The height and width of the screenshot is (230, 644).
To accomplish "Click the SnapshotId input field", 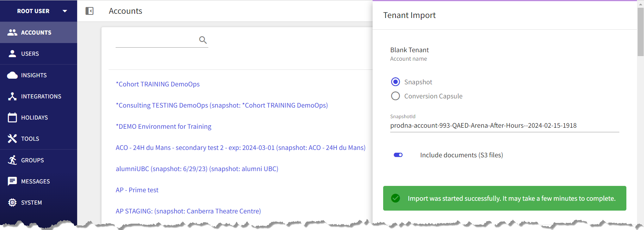I will pyautogui.click(x=504, y=126).
